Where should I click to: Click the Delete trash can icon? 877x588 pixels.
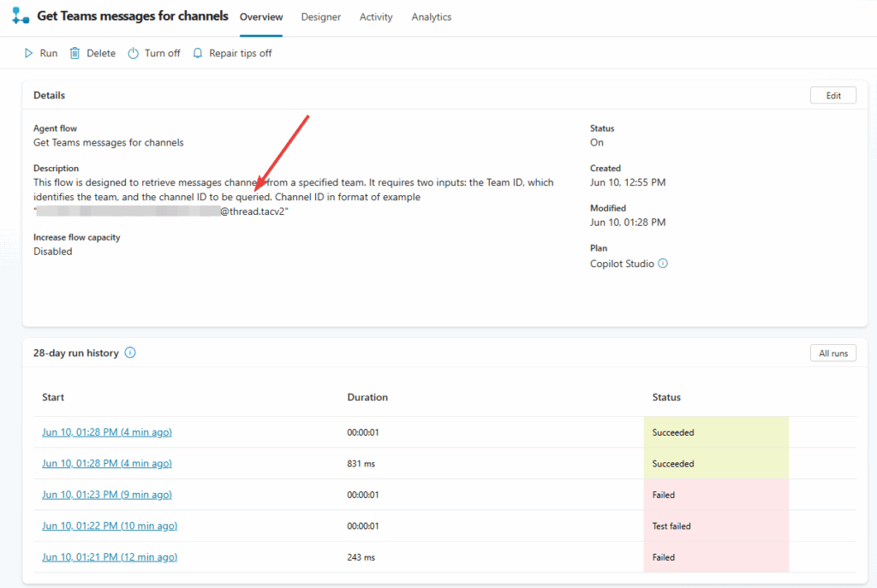75,53
